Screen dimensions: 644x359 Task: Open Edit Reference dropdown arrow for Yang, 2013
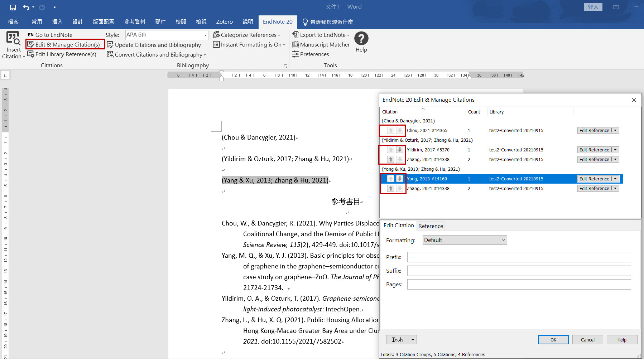tap(615, 179)
